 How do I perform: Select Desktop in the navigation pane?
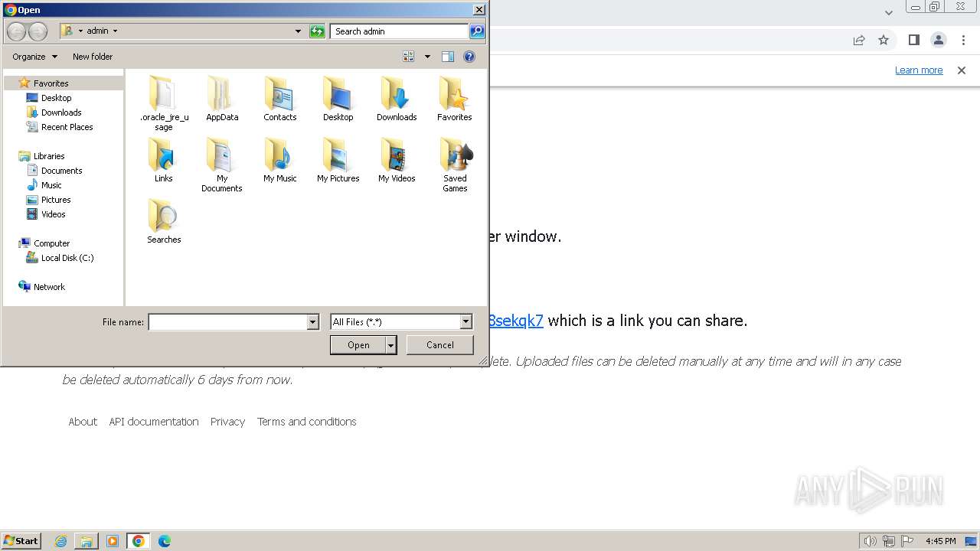pyautogui.click(x=56, y=98)
